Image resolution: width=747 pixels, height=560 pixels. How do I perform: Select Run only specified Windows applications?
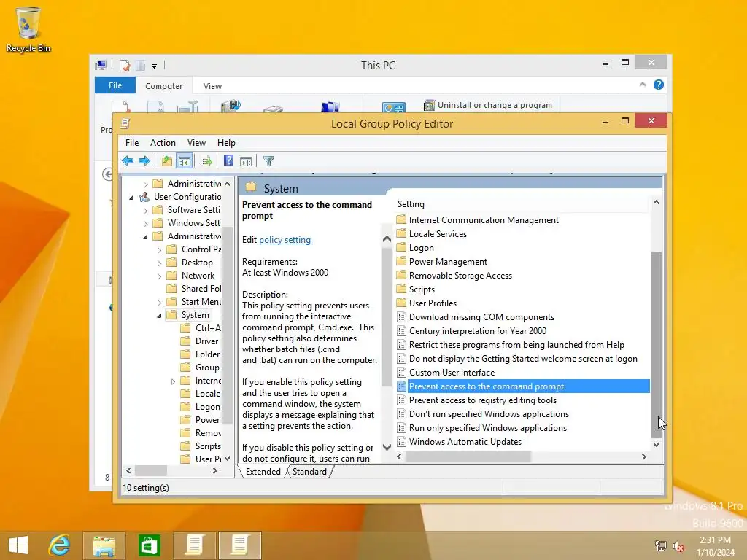pos(488,427)
